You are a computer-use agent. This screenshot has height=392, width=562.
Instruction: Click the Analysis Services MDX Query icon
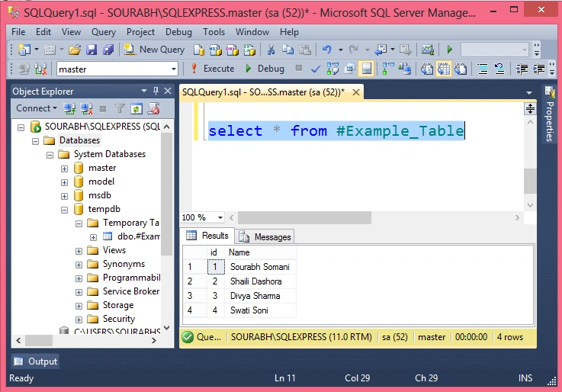[x=215, y=50]
